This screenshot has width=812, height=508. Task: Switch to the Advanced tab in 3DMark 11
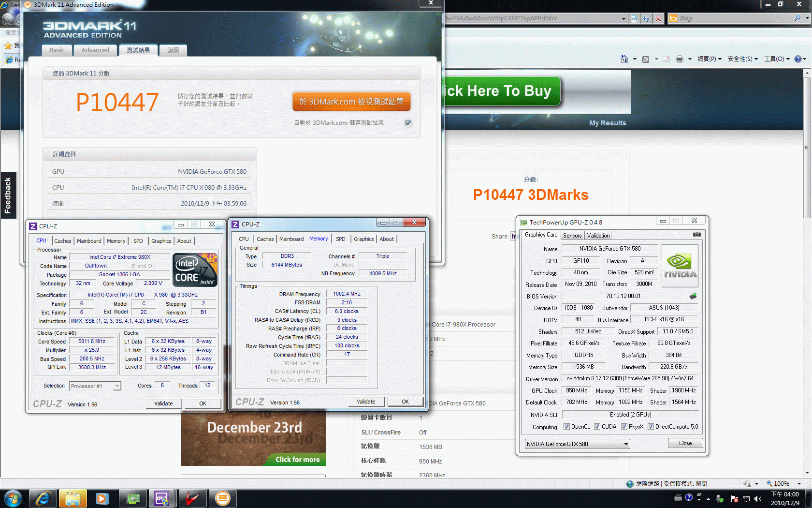click(x=95, y=50)
